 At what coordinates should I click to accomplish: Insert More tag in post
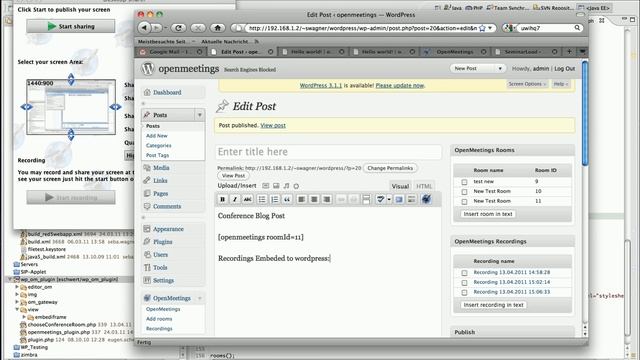coord(366,199)
